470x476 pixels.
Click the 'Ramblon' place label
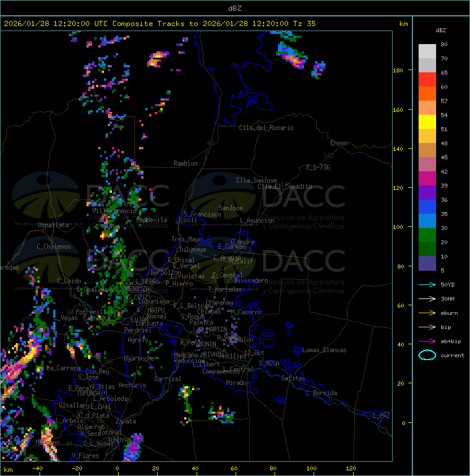point(185,163)
